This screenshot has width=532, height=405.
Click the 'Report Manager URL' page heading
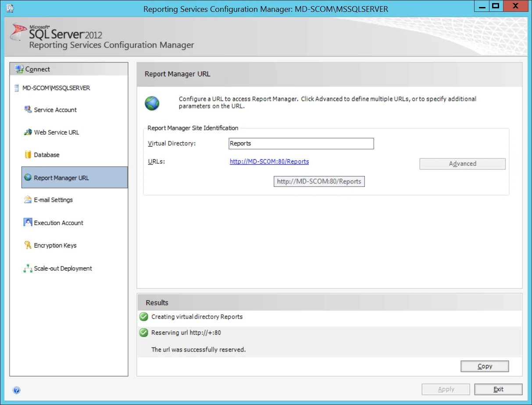pyautogui.click(x=178, y=74)
